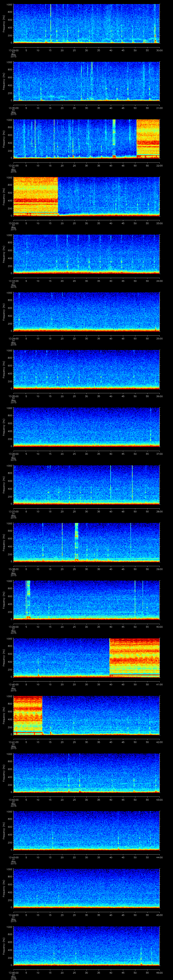Click the narrow burst near 41s in 13:31 spectrogram
The width and height of the screenshot is (173, 980).
click(x=114, y=139)
